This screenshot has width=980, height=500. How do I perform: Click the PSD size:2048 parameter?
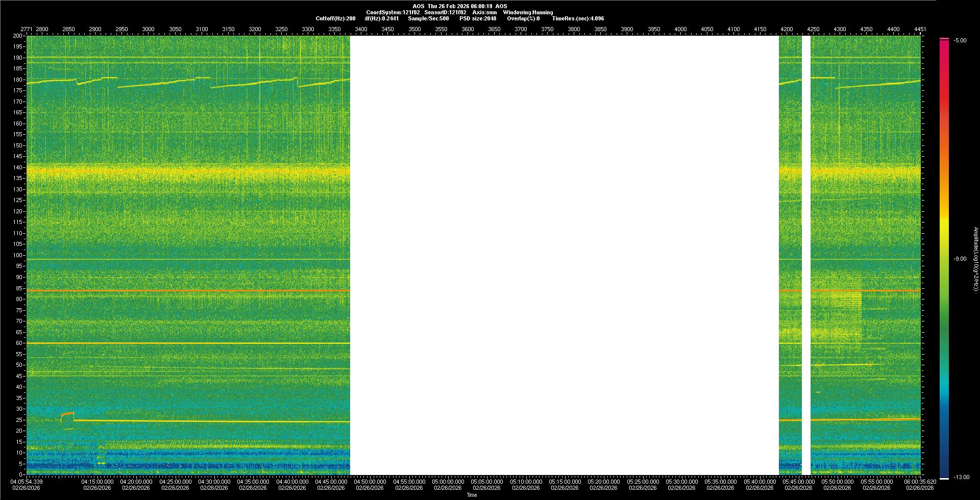point(477,18)
